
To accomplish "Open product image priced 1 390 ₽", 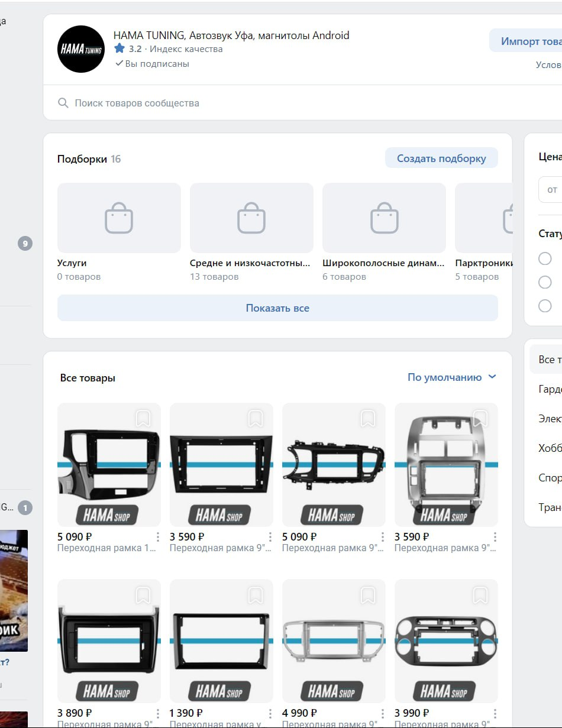I will click(221, 642).
